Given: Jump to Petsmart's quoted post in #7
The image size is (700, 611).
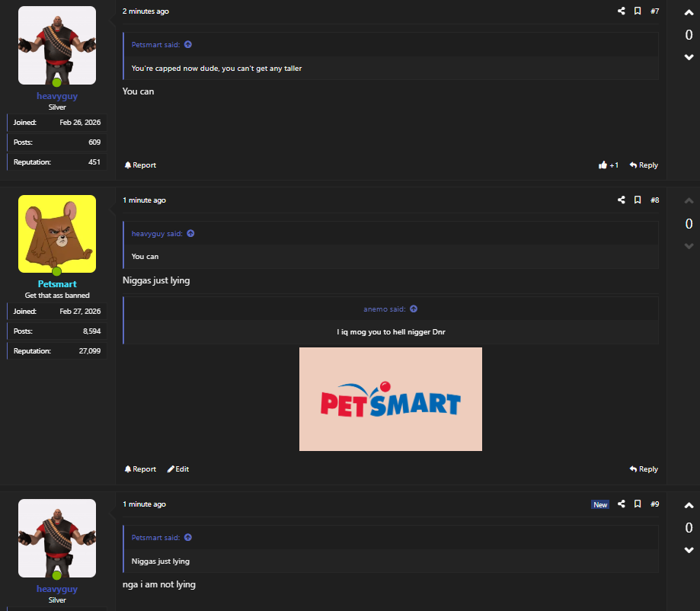Looking at the screenshot, I should 188,45.
